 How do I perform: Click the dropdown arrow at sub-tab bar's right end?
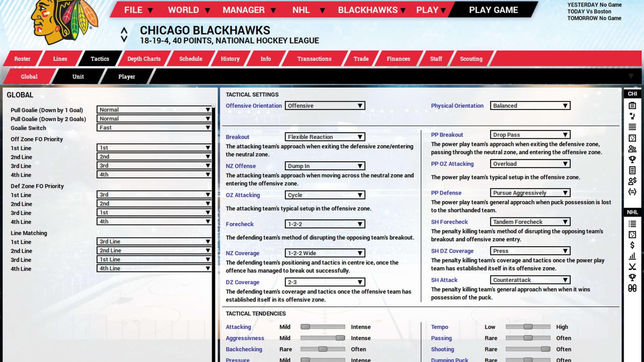point(631,76)
